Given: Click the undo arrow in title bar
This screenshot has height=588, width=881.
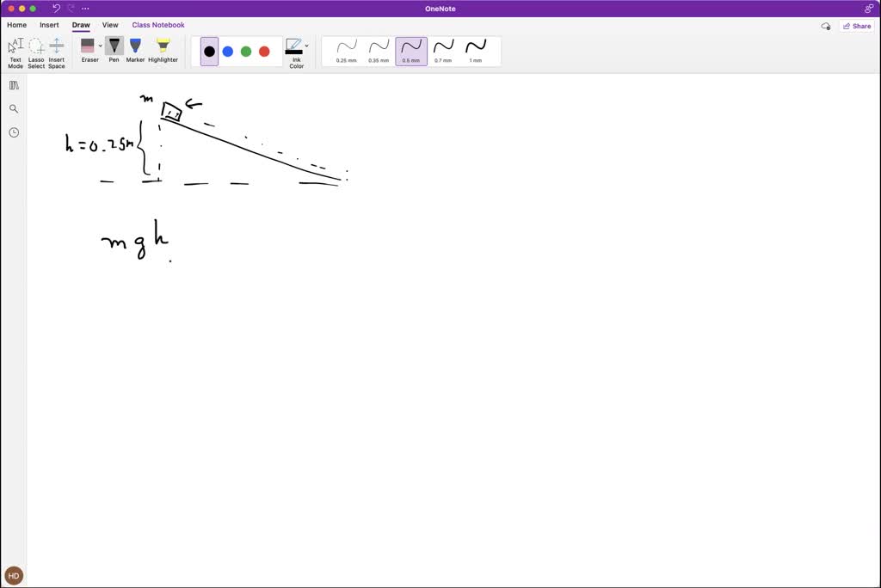Looking at the screenshot, I should (x=57, y=9).
